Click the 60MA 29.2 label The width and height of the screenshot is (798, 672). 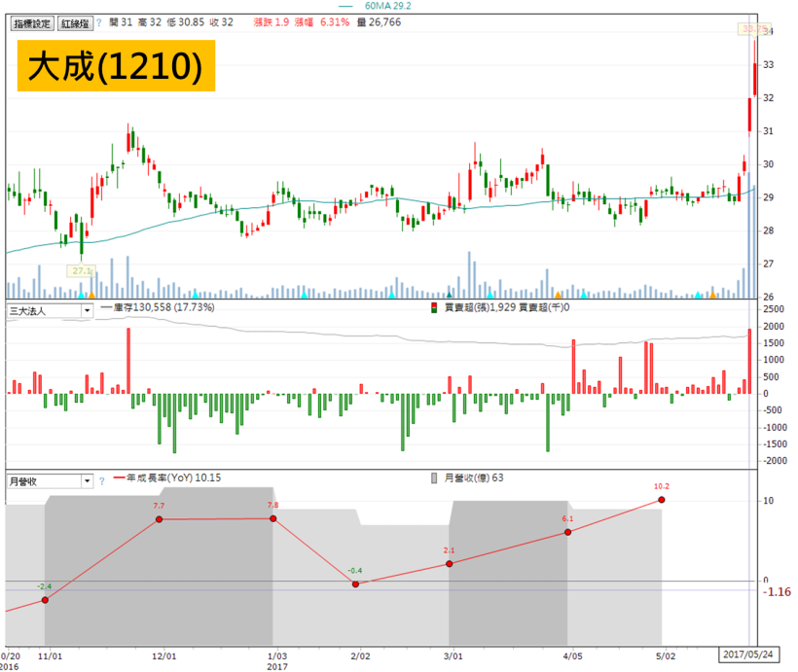pos(387,6)
